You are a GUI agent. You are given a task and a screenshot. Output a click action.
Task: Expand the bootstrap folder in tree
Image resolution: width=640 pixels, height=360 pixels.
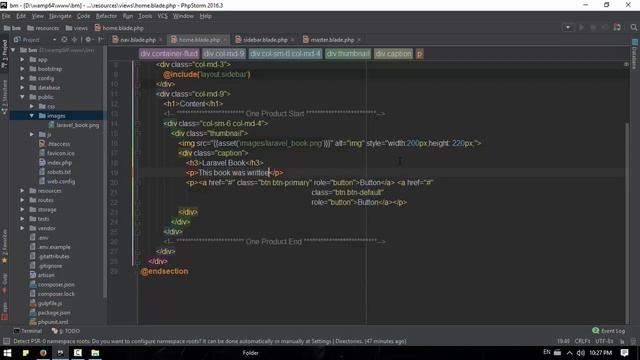pos(22,69)
